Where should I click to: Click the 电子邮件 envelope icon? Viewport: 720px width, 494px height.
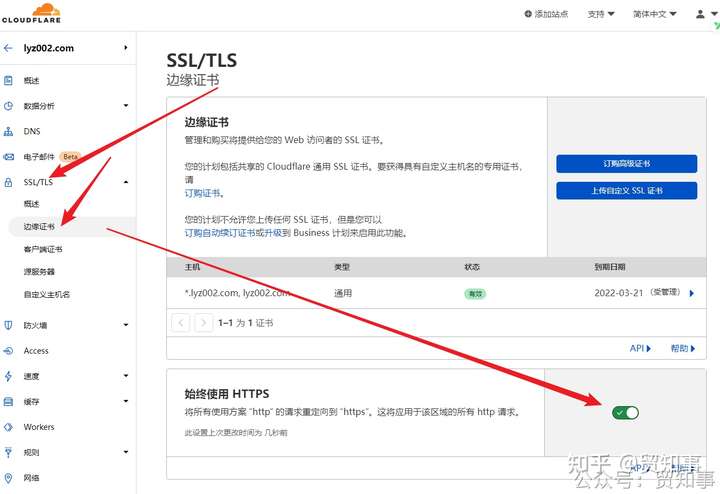point(8,157)
